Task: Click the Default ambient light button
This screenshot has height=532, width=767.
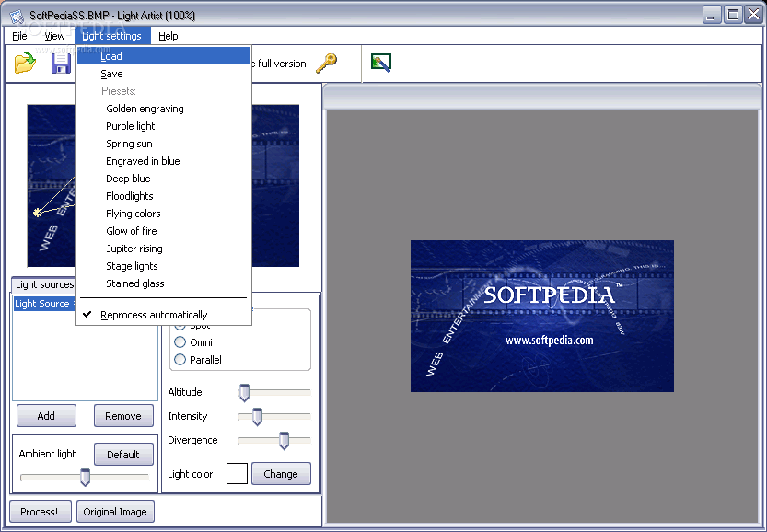Action: point(123,455)
